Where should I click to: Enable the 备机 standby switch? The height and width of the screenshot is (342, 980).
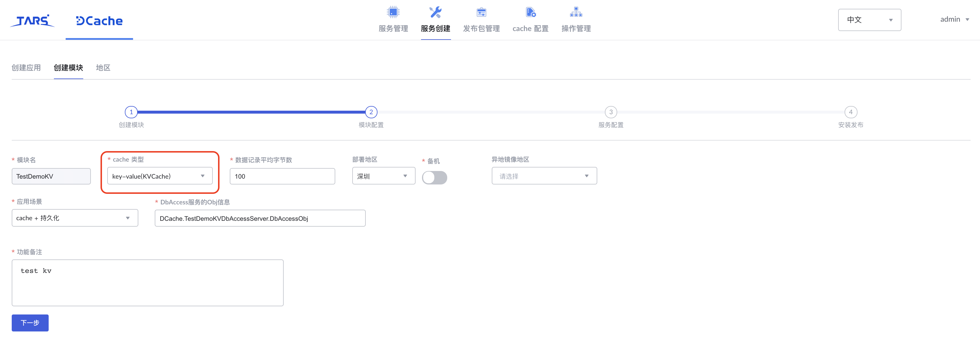434,177
